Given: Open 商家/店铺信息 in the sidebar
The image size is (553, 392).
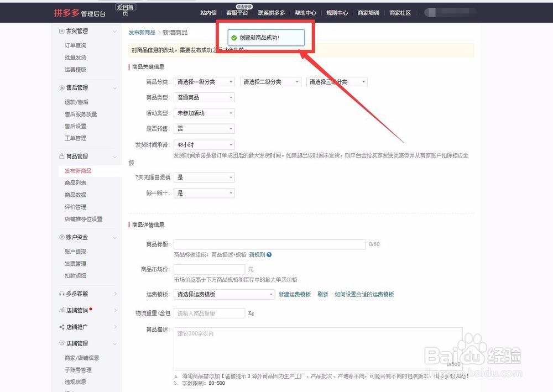Looking at the screenshot, I should tap(82, 358).
